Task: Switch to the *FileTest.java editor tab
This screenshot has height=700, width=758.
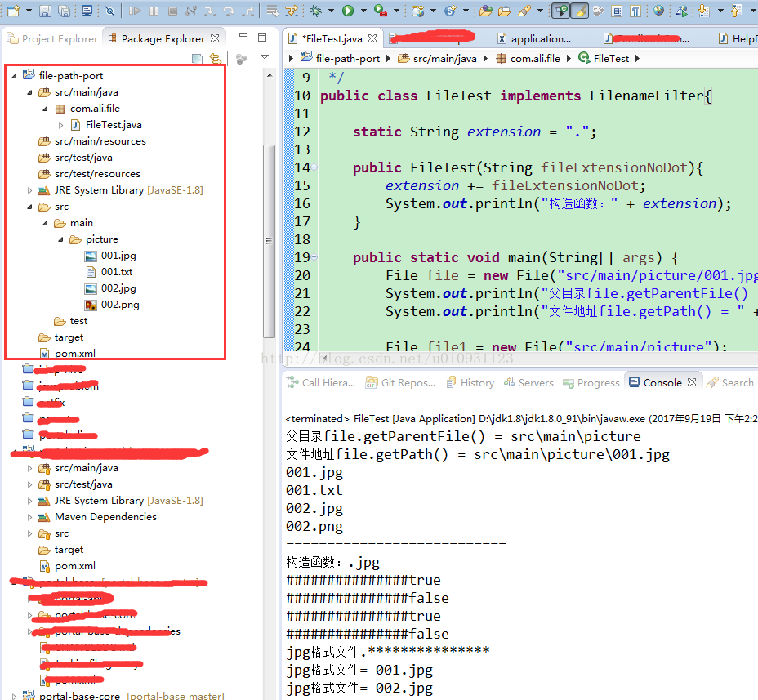Action: click(x=332, y=38)
